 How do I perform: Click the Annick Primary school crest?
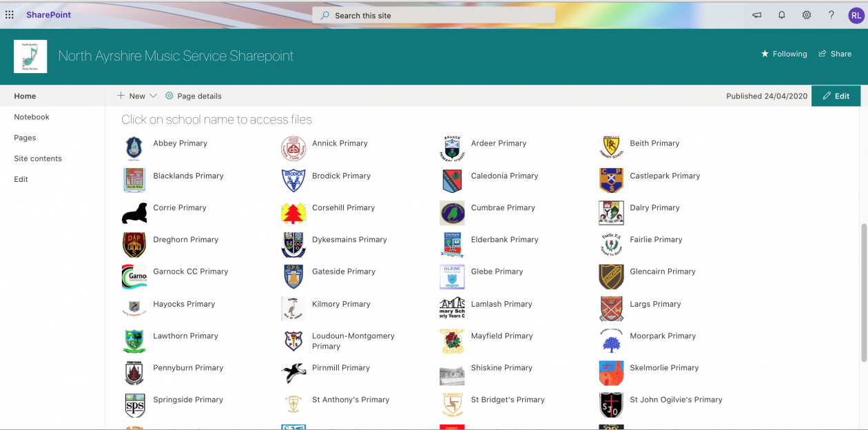293,148
